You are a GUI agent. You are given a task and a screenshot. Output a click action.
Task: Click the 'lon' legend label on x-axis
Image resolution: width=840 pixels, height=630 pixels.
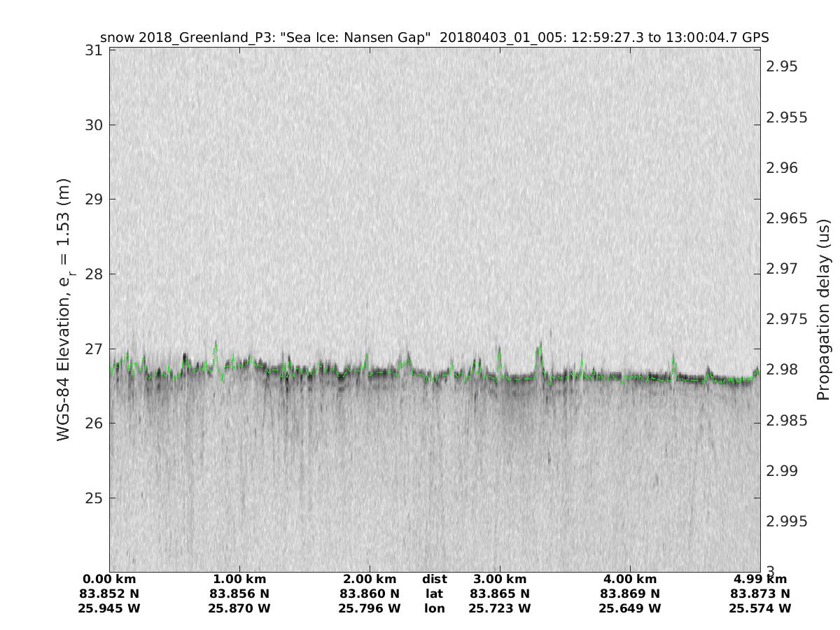[x=434, y=608]
